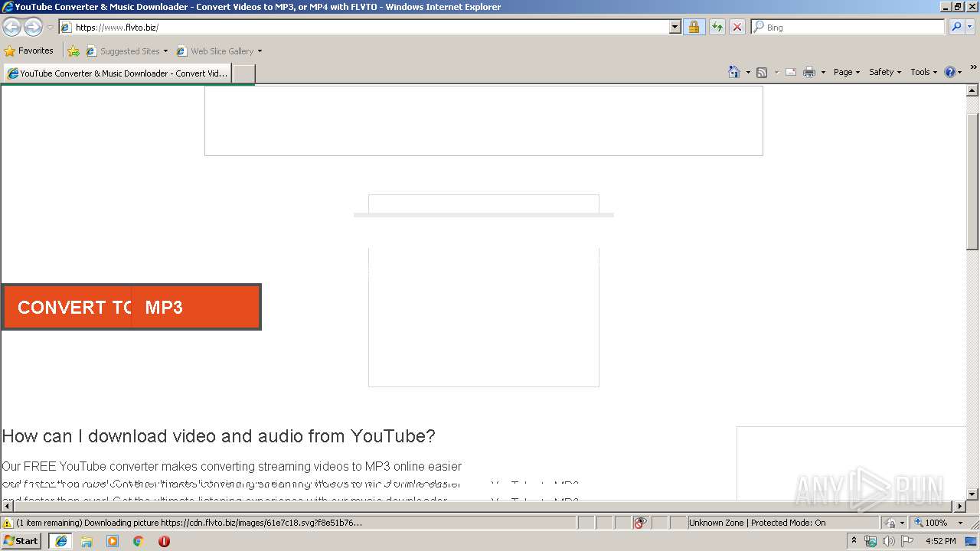Viewport: 980px width, 551px height.
Task: Open Windows Explorer folder from taskbar
Action: tap(87, 541)
